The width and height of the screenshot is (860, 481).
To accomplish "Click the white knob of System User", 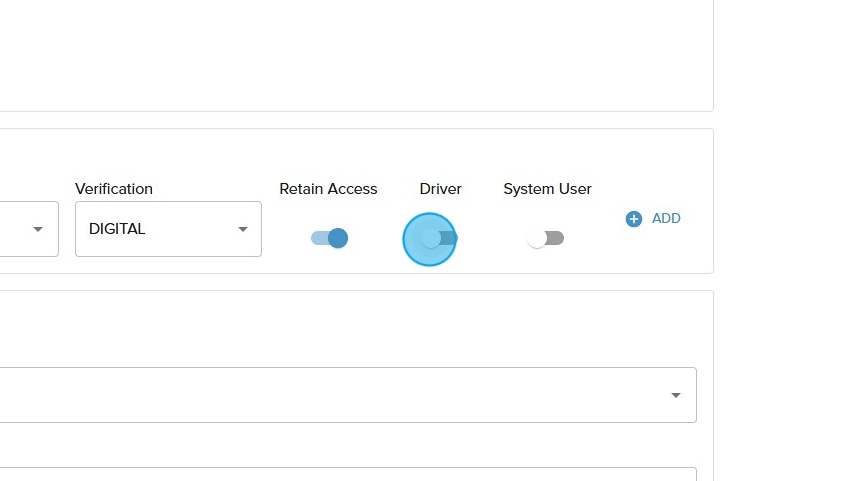I will (x=537, y=238).
